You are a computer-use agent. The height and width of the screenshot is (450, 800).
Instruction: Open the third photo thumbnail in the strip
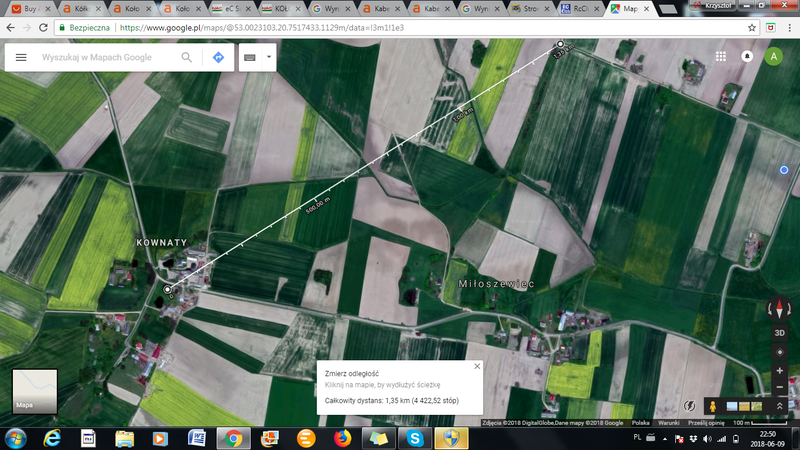pyautogui.click(x=756, y=406)
